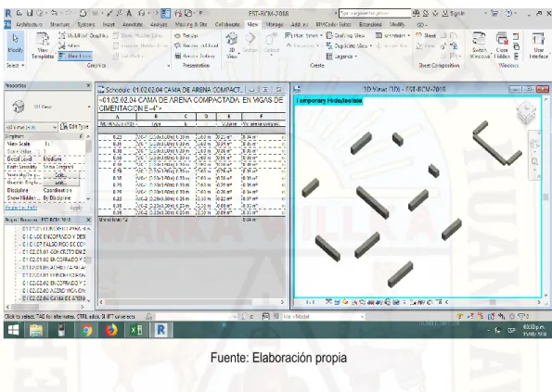
Task: Close the Properties palette
Action: coord(88,85)
